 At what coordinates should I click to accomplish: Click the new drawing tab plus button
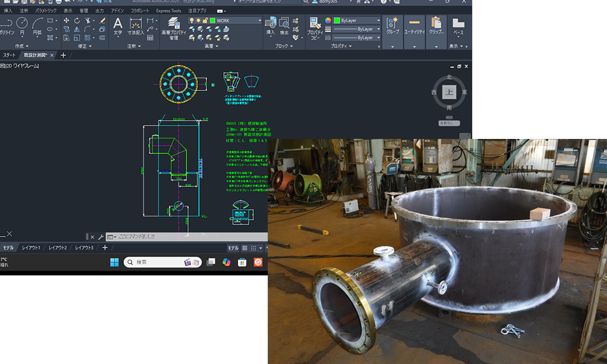(x=63, y=55)
